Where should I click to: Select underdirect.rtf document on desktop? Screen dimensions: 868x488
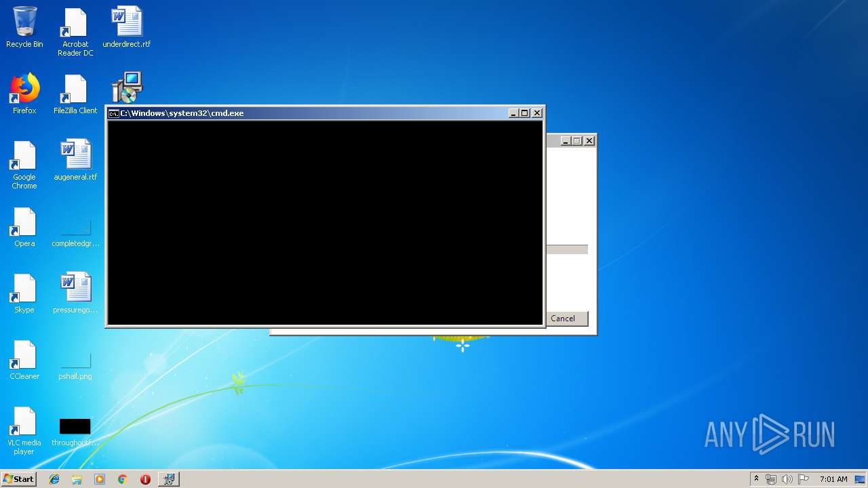127,27
